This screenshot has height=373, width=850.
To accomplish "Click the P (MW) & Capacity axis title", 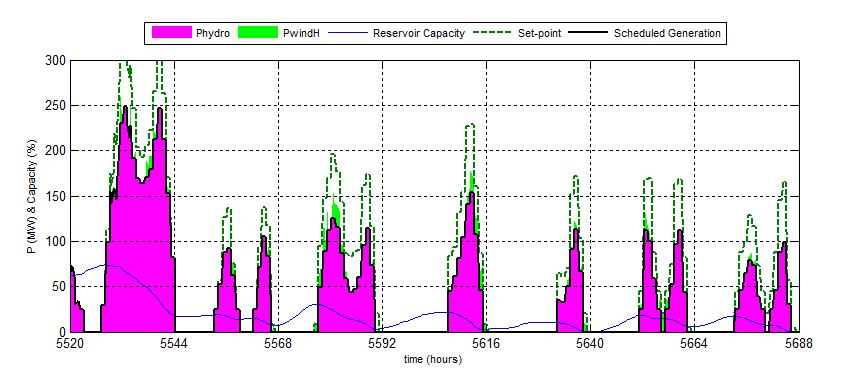I will pyautogui.click(x=33, y=196).
